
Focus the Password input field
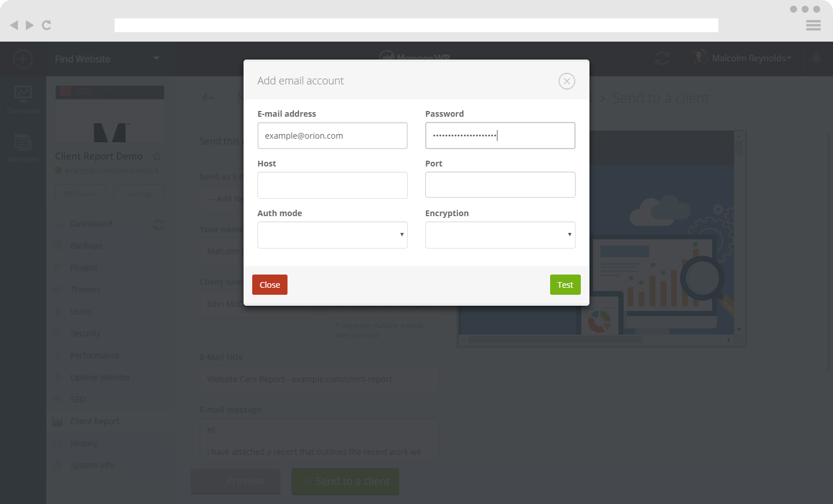(500, 136)
